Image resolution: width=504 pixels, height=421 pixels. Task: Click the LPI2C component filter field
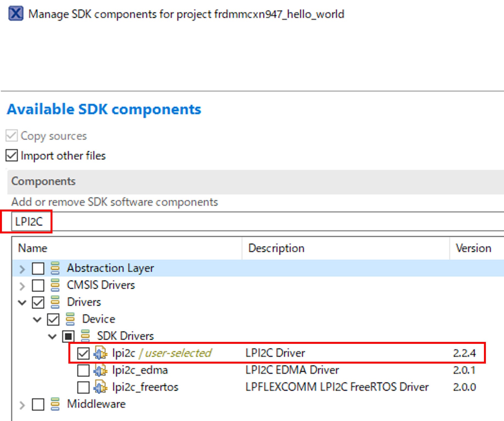pos(247,221)
